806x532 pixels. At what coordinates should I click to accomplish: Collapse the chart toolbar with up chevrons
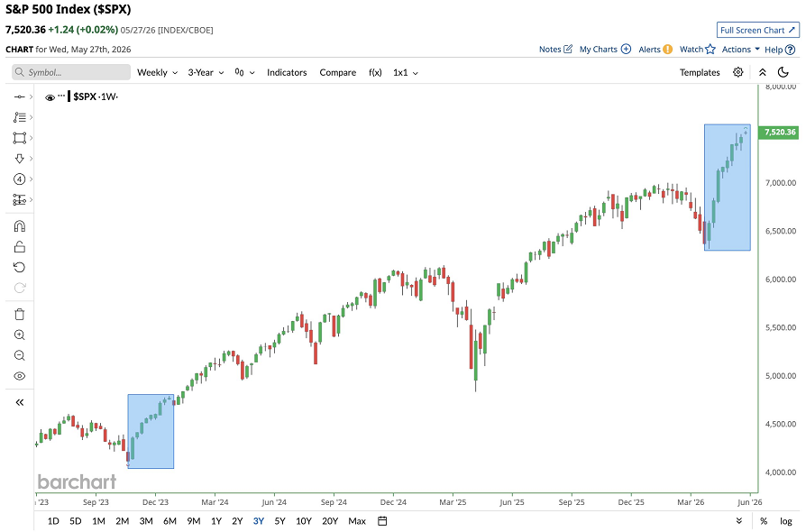763,72
